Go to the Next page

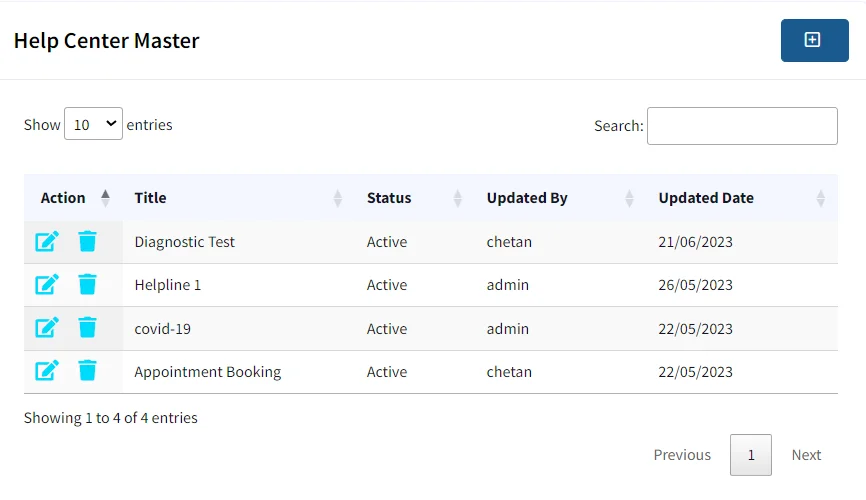tap(806, 455)
